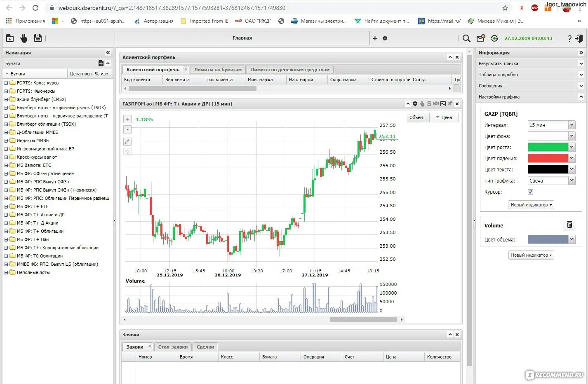Viewport: 588px width, 384px height.
Task: Collapse the Клиентский портфель panel
Action: tap(450, 57)
